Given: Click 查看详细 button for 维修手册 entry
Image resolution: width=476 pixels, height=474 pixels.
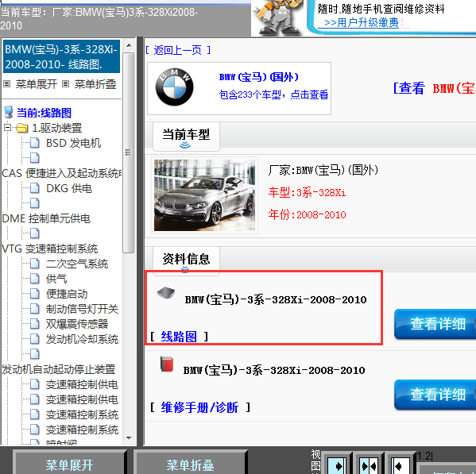Looking at the screenshot, I should pos(435,395).
